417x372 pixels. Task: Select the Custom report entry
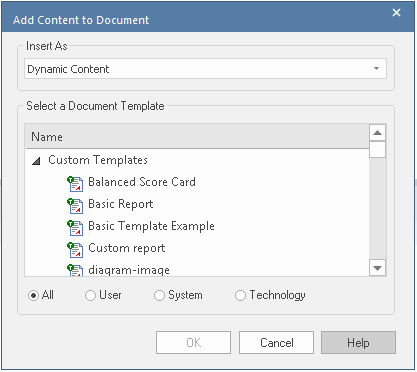pos(127,248)
